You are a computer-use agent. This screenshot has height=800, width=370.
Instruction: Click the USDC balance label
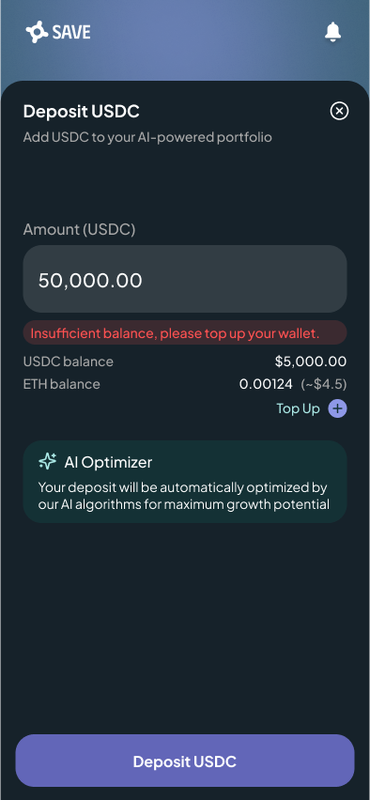(68, 362)
